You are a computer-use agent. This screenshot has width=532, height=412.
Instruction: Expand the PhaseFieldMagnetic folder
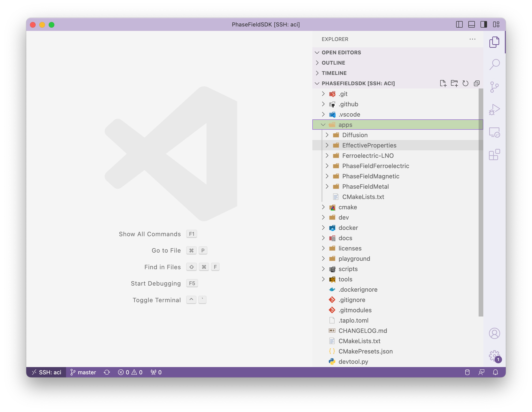tap(370, 176)
